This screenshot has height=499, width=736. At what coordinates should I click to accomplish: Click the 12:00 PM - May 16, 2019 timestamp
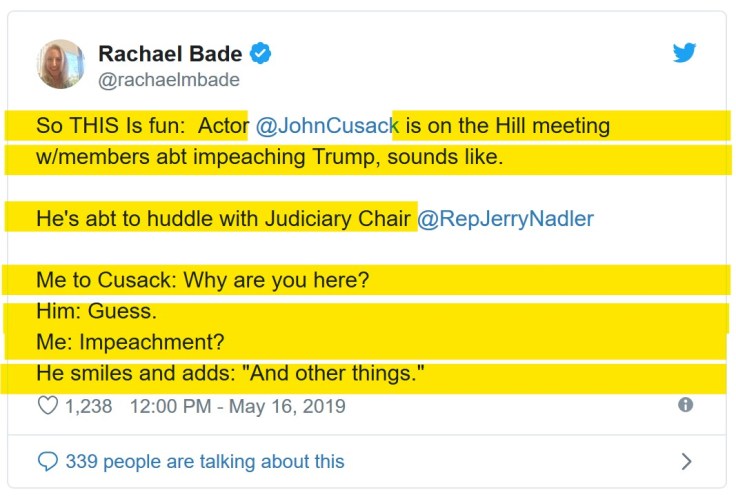pyautogui.click(x=237, y=406)
